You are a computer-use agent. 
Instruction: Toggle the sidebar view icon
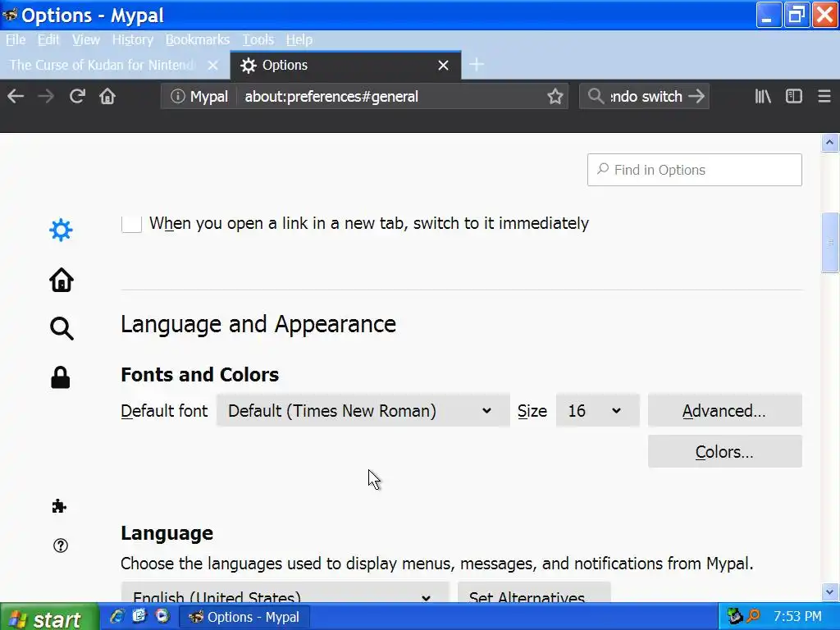tap(794, 97)
